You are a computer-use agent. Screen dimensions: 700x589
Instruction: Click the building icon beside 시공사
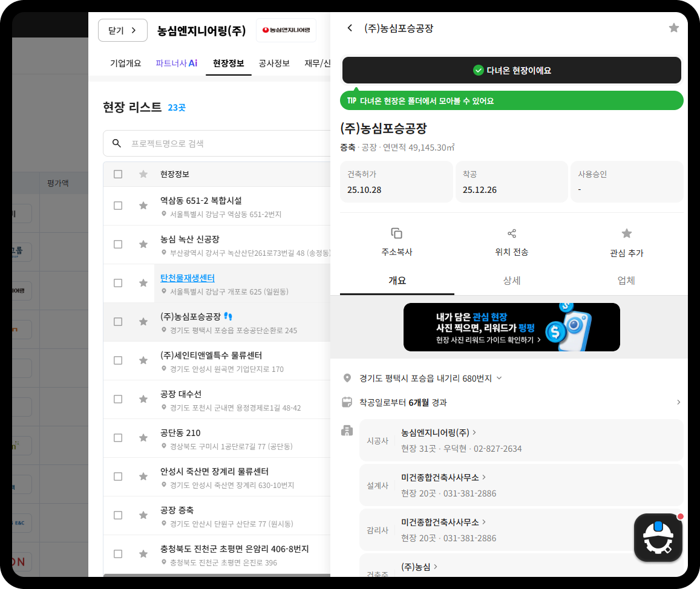click(347, 431)
